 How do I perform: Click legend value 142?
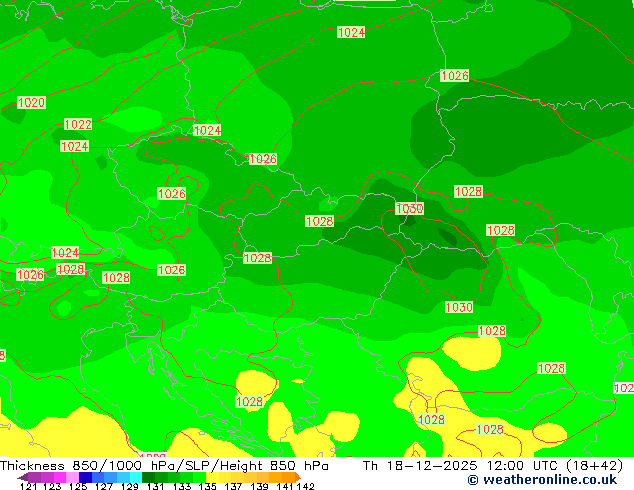(x=305, y=486)
